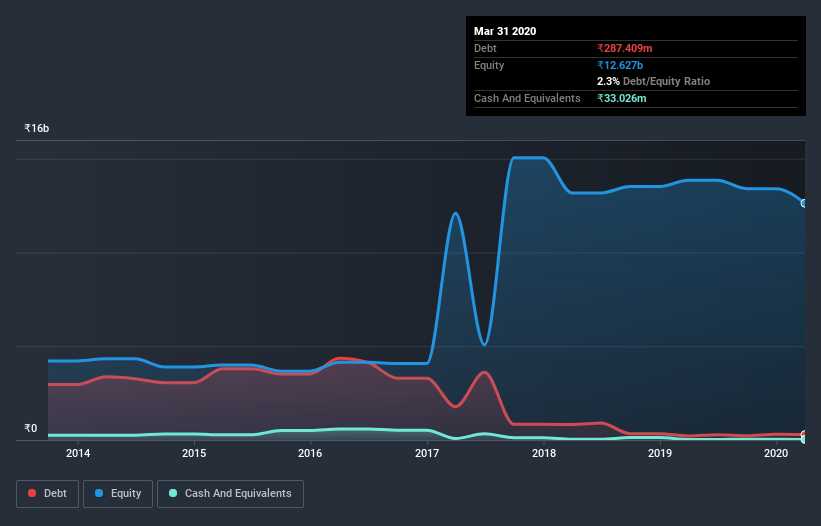Image resolution: width=821 pixels, height=526 pixels.
Task: Click the Debt row label in tooltip
Action: [485, 48]
